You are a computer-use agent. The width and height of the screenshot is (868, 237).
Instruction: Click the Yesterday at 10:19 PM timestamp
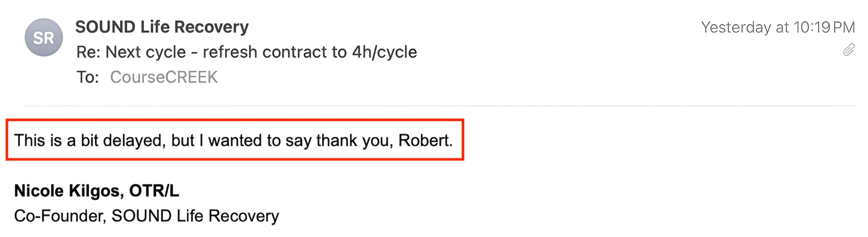coord(778,27)
